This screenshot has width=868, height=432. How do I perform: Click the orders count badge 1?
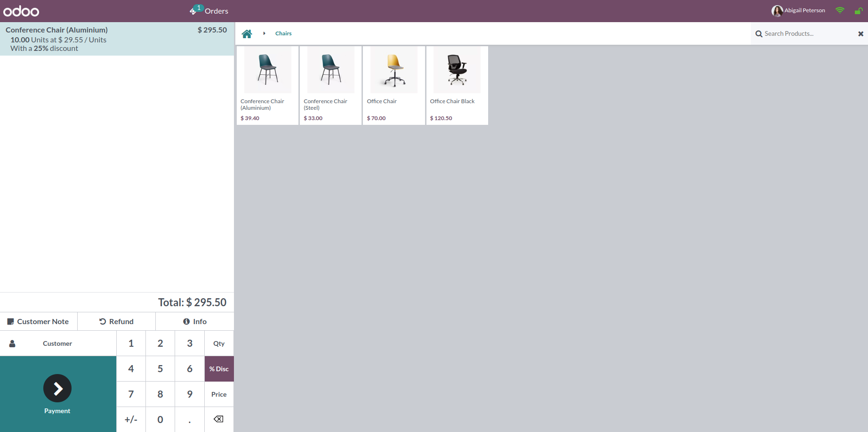199,8
